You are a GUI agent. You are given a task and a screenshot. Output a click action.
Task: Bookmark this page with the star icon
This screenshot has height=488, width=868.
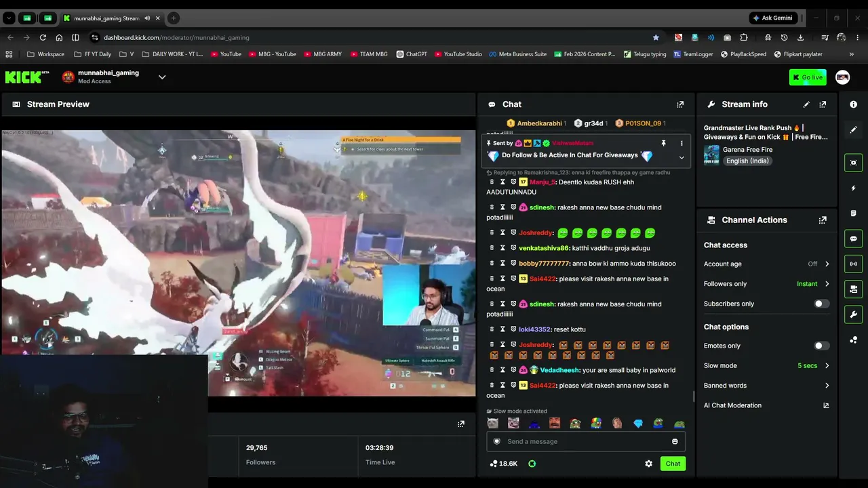pos(656,37)
